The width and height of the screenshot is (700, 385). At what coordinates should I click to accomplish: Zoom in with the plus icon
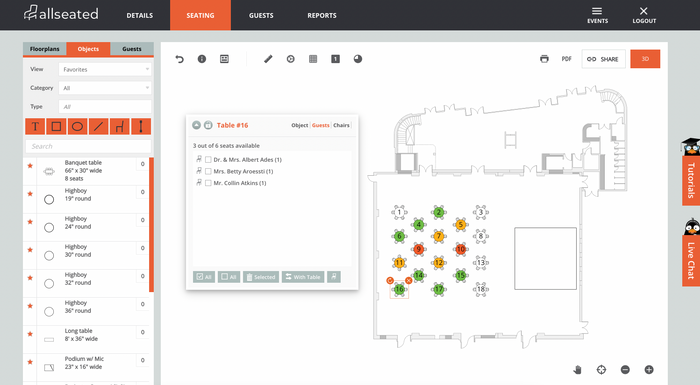649,369
